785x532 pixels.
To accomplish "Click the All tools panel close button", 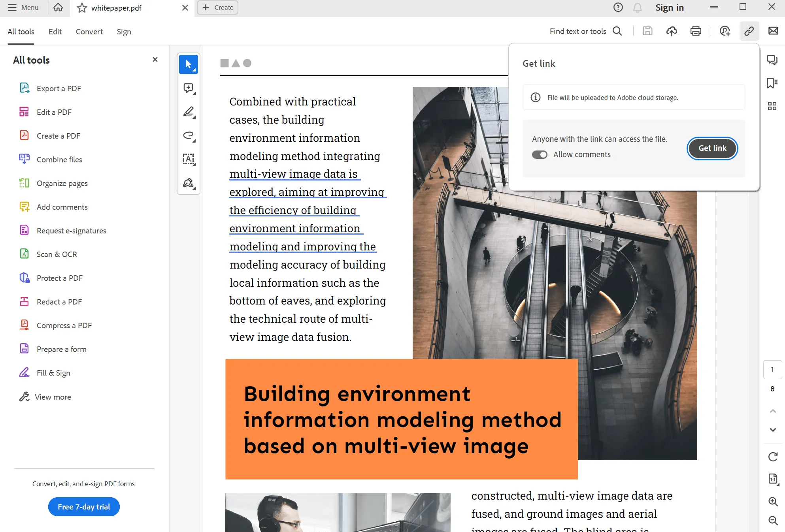I will (x=154, y=59).
